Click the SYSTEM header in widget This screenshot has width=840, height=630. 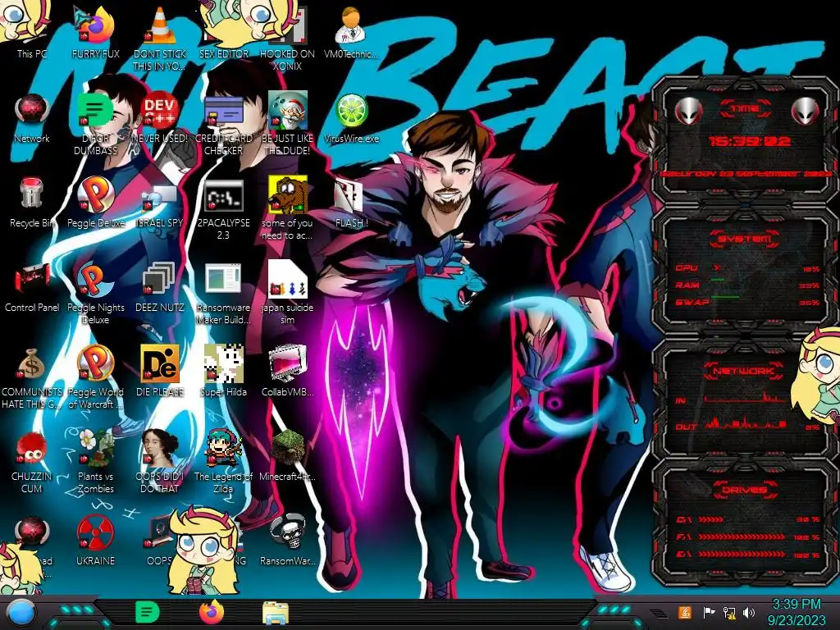(x=745, y=239)
